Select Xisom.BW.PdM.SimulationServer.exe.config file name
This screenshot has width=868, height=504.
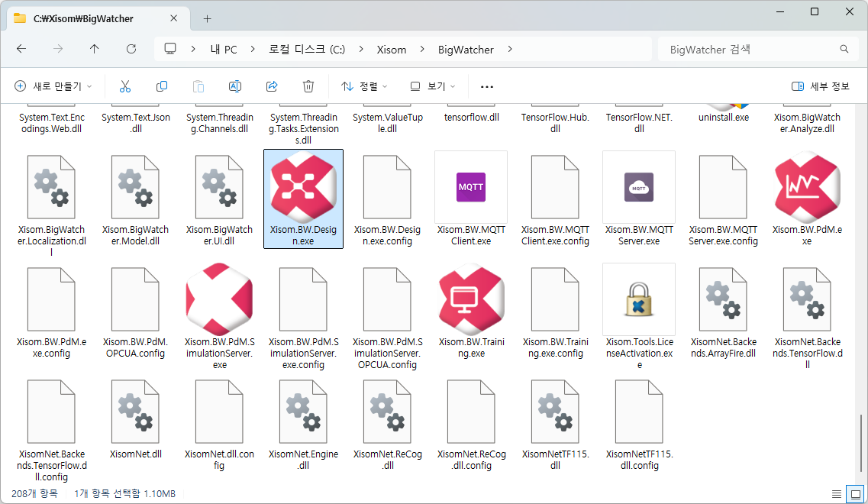point(303,354)
